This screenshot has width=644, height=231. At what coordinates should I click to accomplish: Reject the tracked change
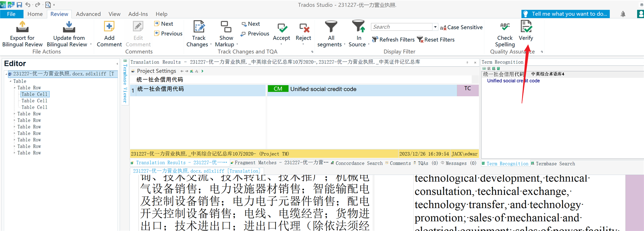click(x=303, y=28)
